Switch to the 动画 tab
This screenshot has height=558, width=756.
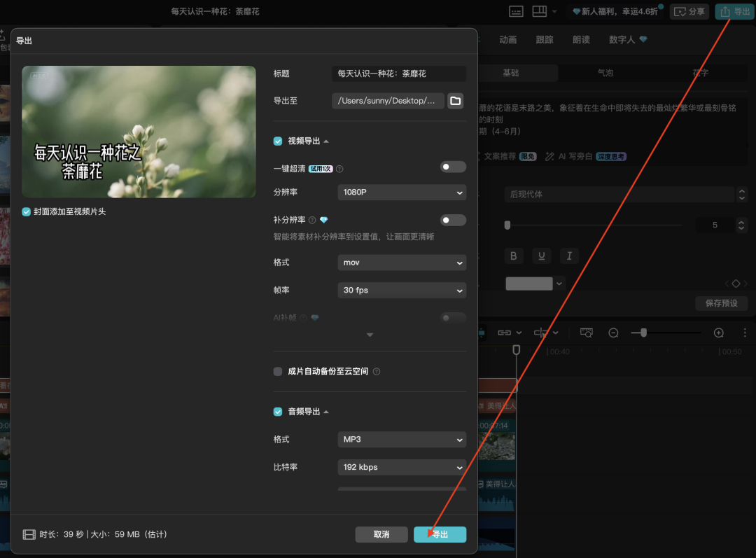point(508,40)
